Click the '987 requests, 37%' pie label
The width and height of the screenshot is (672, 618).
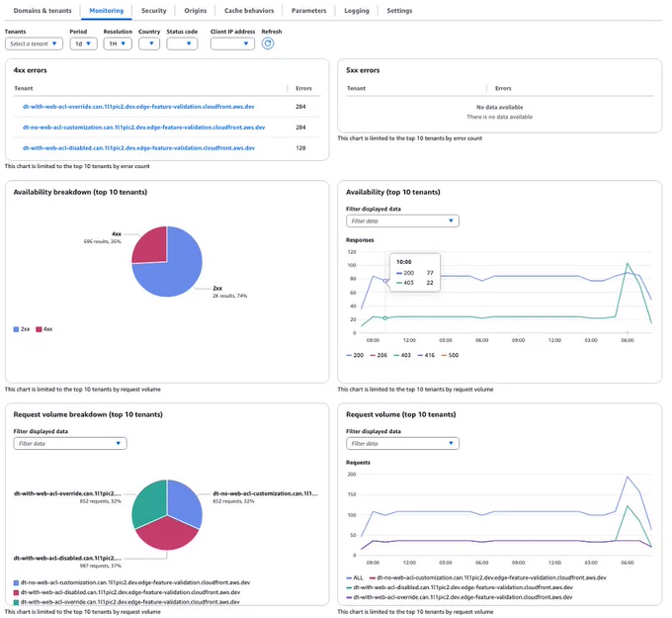tap(102, 567)
